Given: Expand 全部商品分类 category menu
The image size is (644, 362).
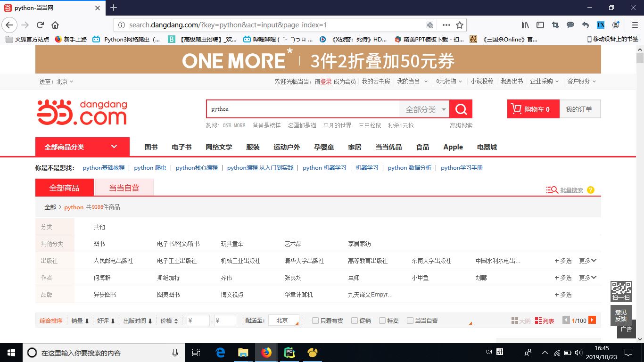Looking at the screenshot, I should click(83, 147).
